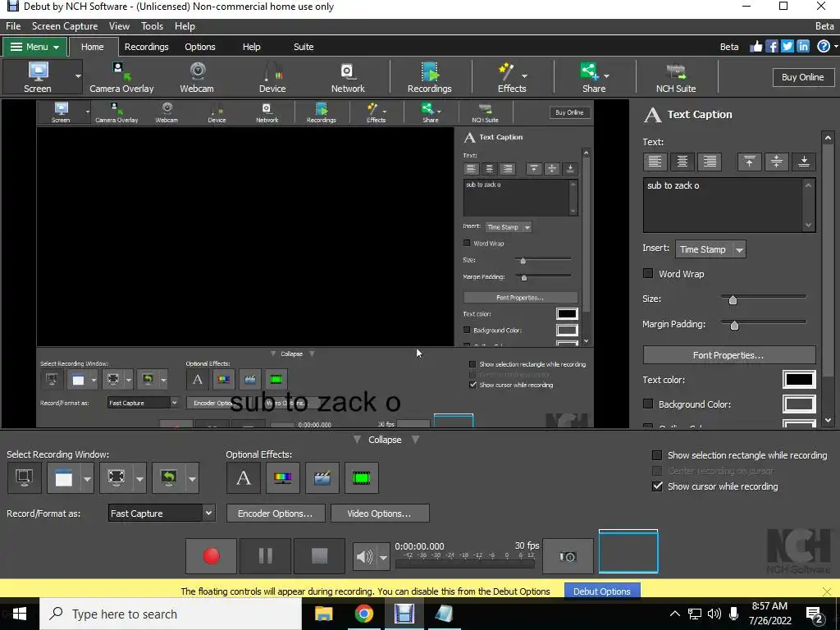The image size is (840, 630).
Task: Take a snapshot with camera button
Action: pyautogui.click(x=568, y=557)
